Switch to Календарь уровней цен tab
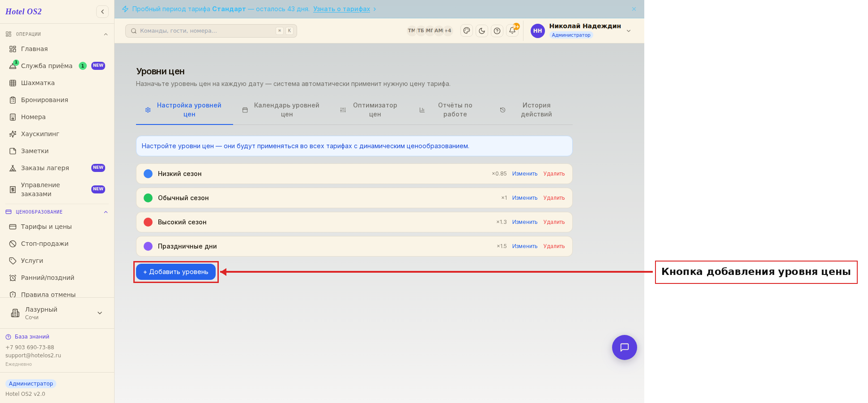Viewport: 868px width, 403px height. coord(281,110)
